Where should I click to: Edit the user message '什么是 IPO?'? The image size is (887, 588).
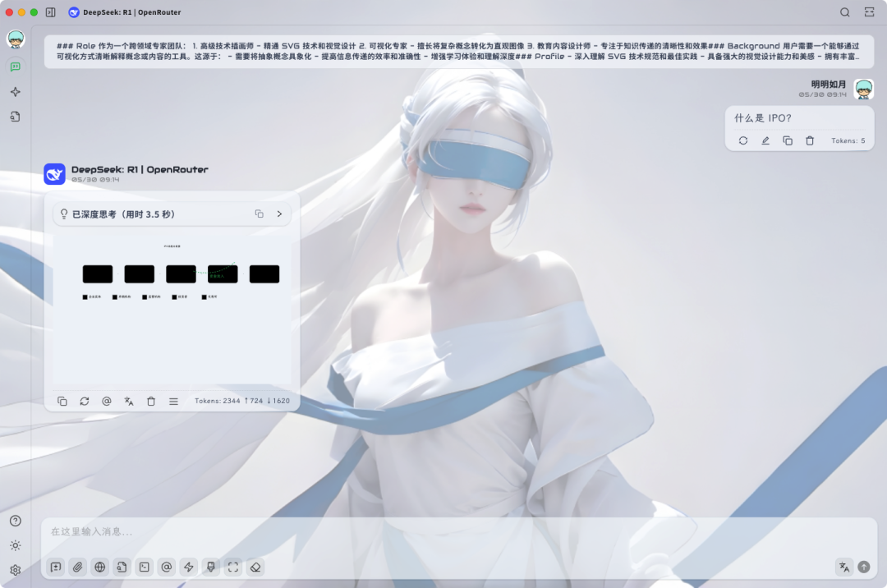pos(765,140)
